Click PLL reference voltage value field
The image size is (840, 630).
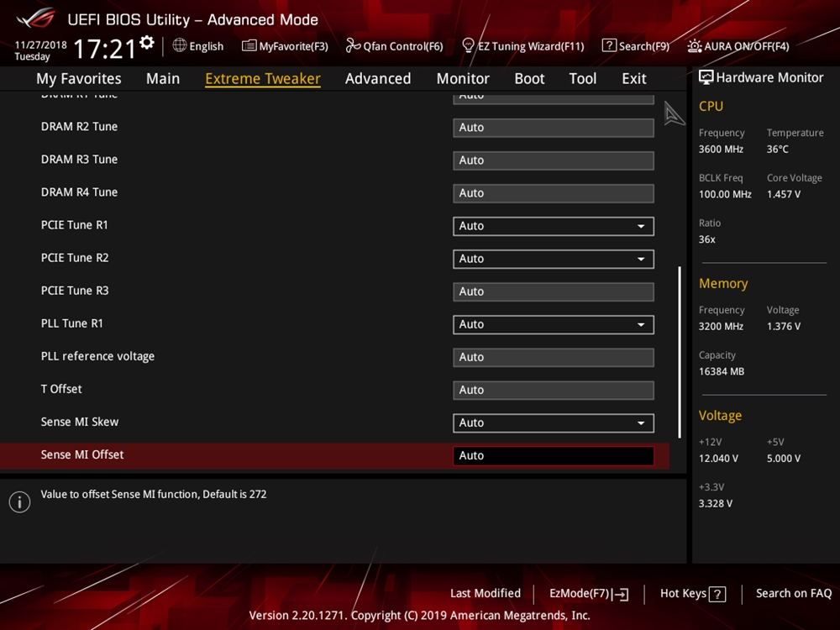554,357
